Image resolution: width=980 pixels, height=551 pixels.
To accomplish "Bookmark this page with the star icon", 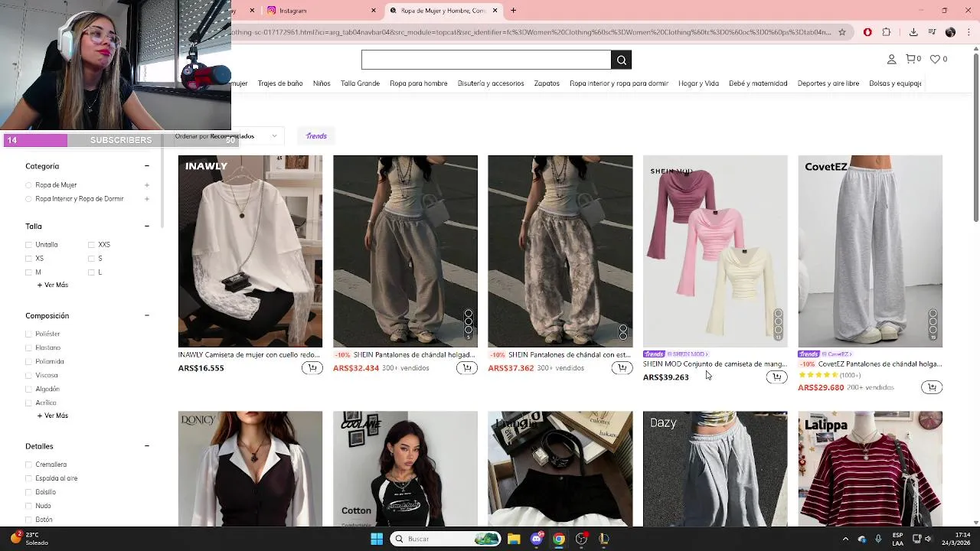I will (x=842, y=32).
